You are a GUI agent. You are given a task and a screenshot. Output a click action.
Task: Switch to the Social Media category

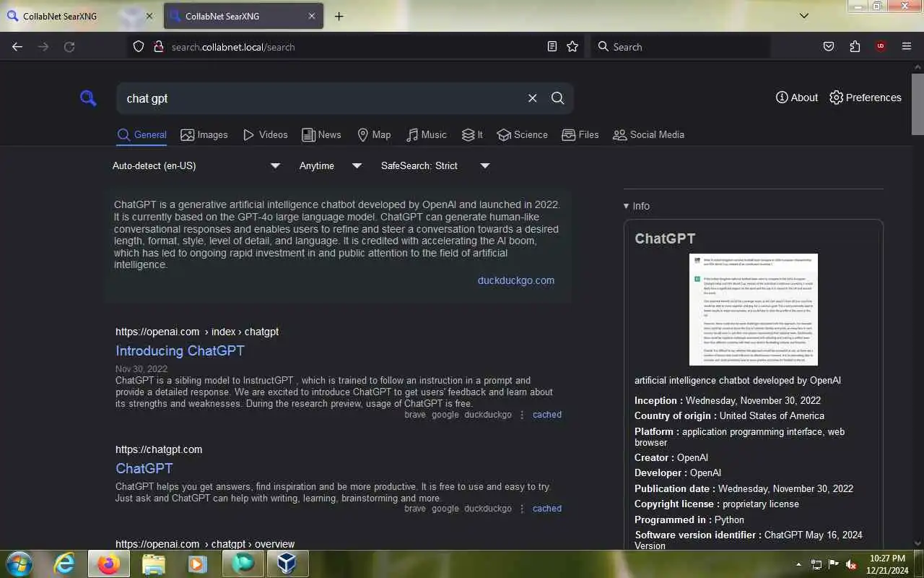click(648, 134)
